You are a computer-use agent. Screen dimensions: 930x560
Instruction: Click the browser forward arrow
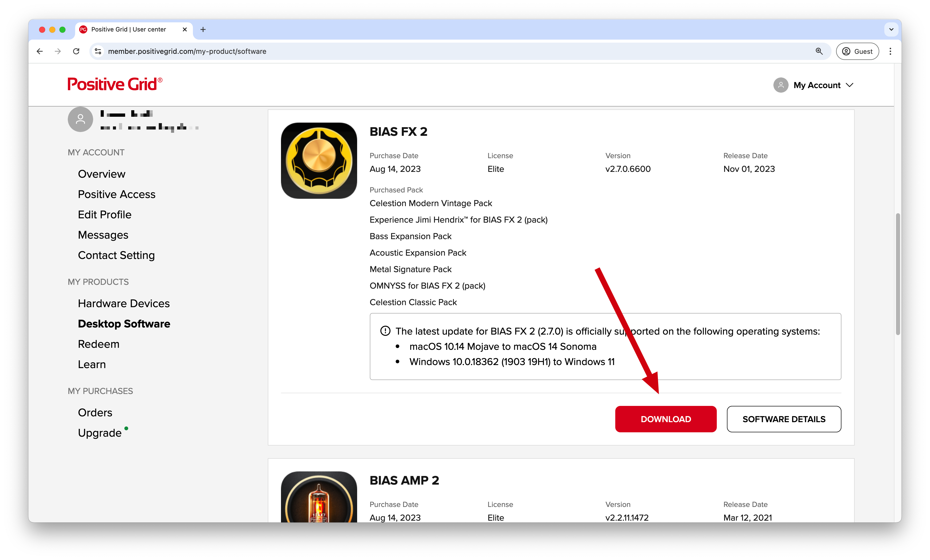coord(58,51)
